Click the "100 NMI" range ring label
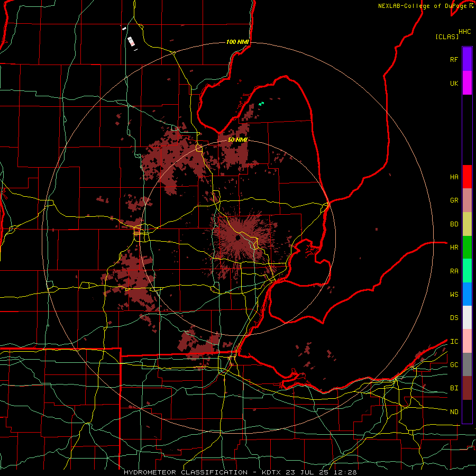The image size is (476, 476). tap(237, 42)
